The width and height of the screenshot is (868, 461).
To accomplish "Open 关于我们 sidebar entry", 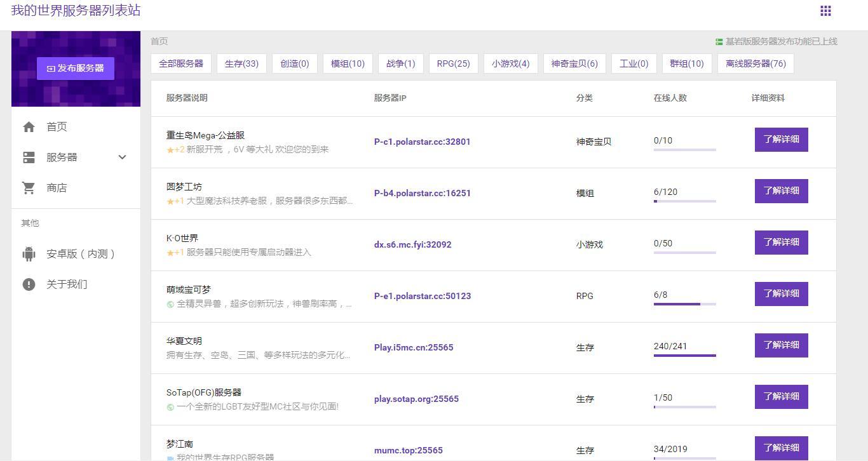I will click(x=76, y=284).
